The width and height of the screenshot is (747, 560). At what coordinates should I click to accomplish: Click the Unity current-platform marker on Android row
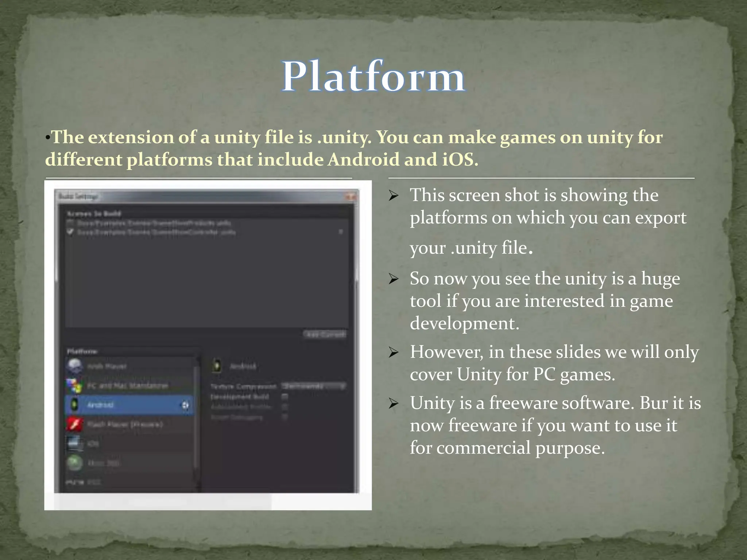click(x=185, y=405)
